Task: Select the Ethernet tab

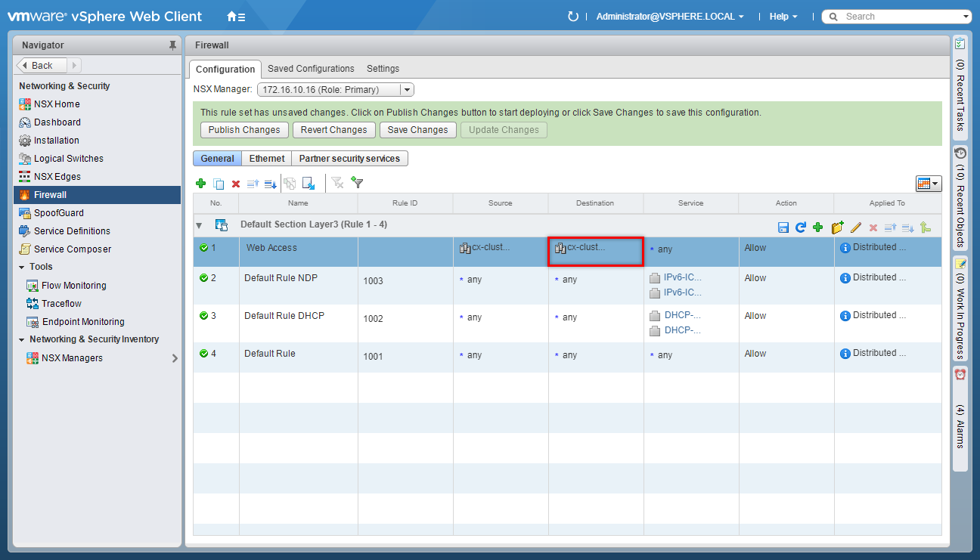Action: pyautogui.click(x=267, y=159)
